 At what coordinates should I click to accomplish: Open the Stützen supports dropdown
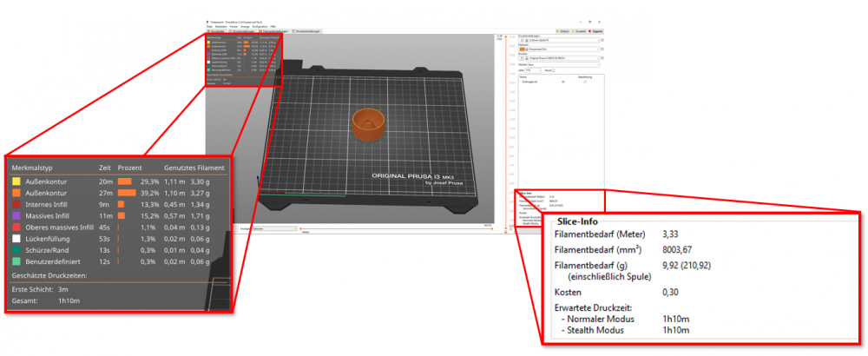[563, 65]
